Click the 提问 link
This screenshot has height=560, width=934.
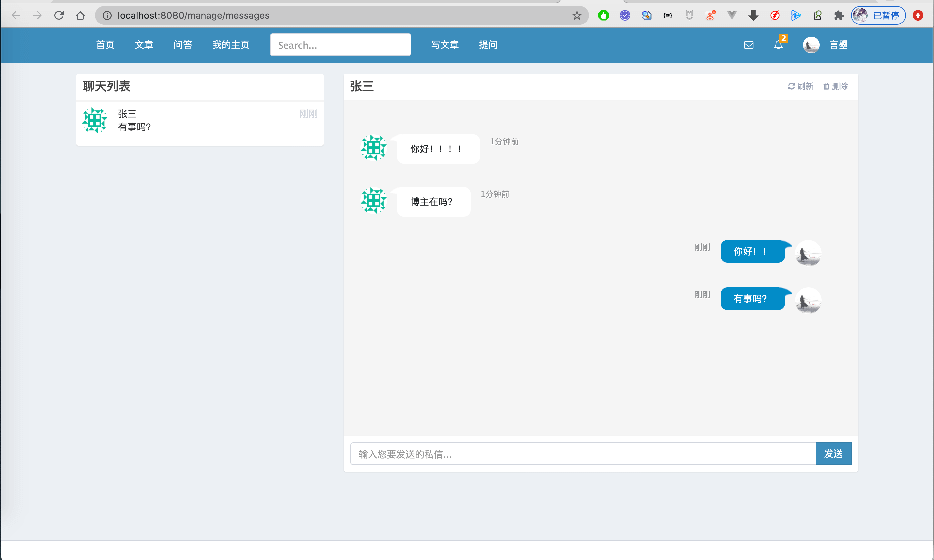pos(488,45)
